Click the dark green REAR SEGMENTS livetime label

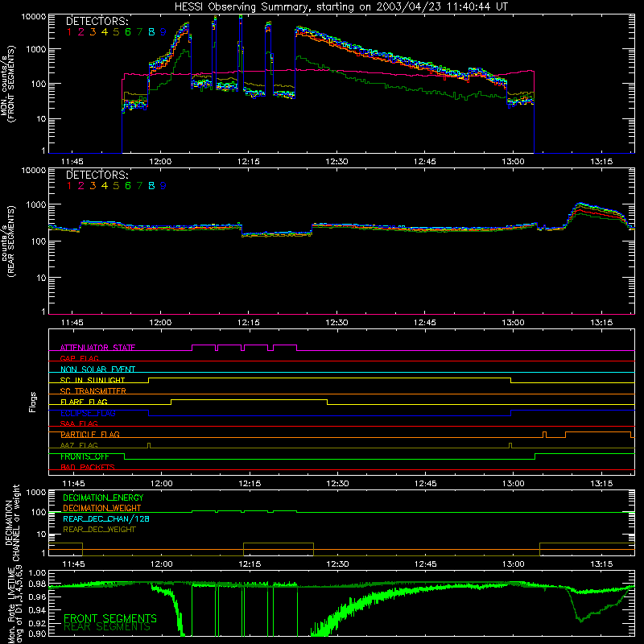[107, 627]
